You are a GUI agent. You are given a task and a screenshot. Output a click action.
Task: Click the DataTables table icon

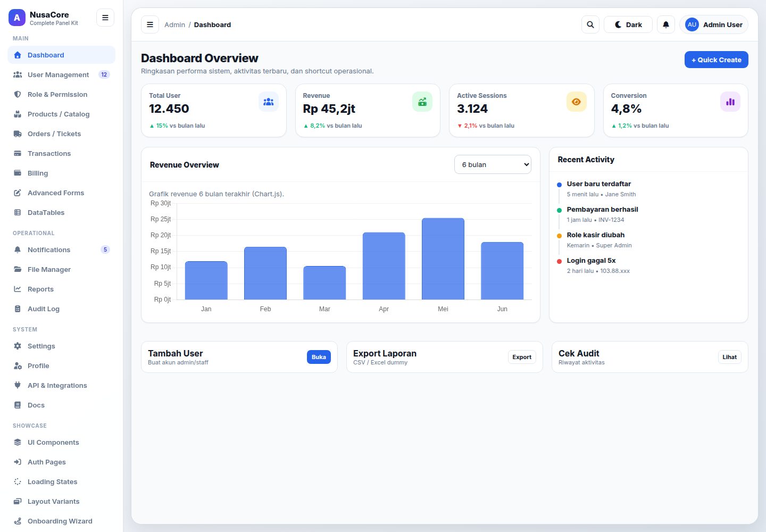(18, 212)
